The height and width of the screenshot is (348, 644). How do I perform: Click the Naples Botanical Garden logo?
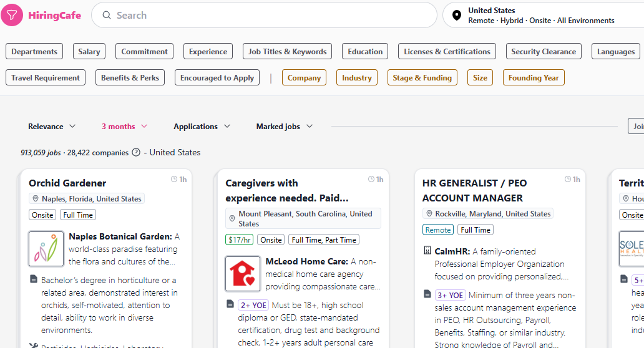[46, 249]
